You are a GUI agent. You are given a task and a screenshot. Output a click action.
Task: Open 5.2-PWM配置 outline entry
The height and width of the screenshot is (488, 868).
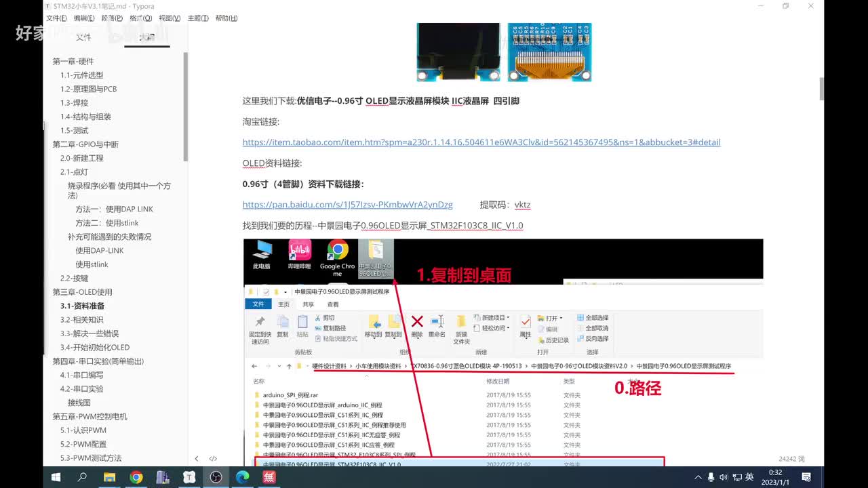coord(83,445)
